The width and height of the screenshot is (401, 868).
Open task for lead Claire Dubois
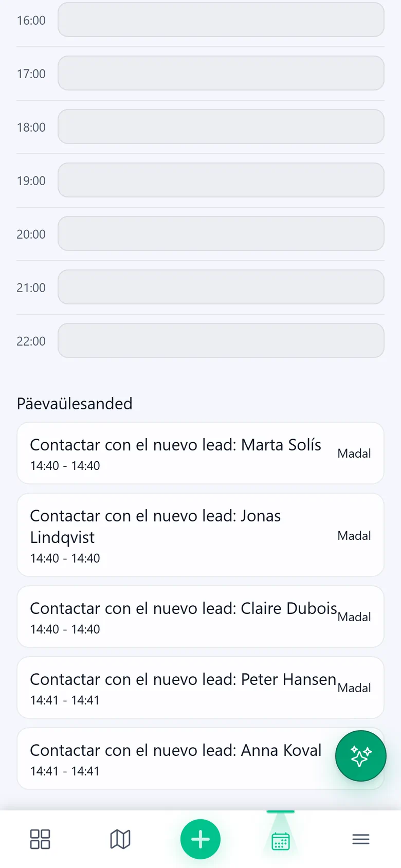coord(200,617)
